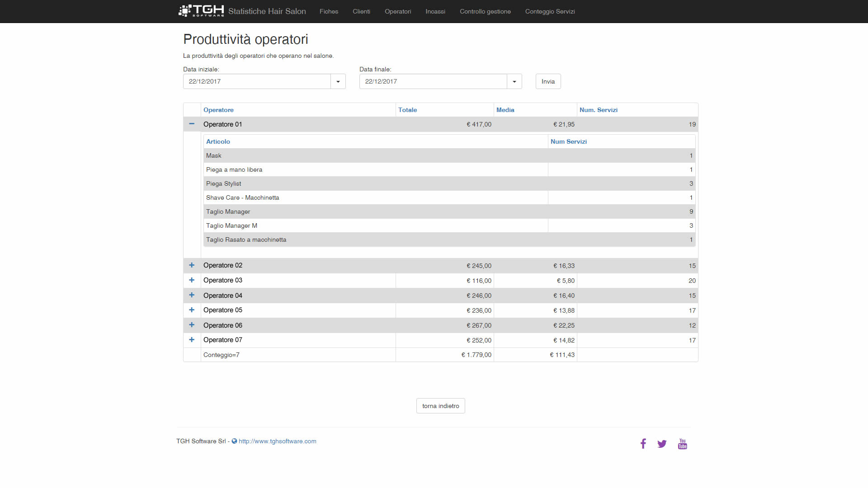
Task: Open the tghsoftware.com website link
Action: 277,441
